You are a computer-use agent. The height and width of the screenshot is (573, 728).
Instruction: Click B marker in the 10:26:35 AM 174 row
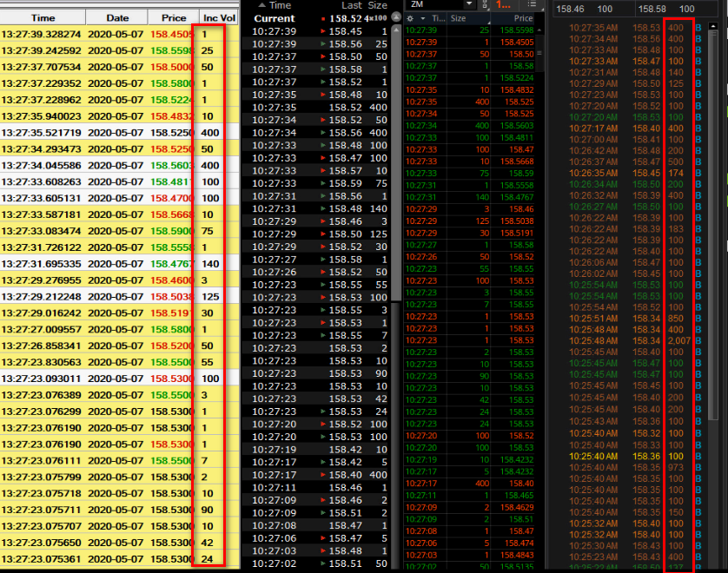tap(698, 173)
